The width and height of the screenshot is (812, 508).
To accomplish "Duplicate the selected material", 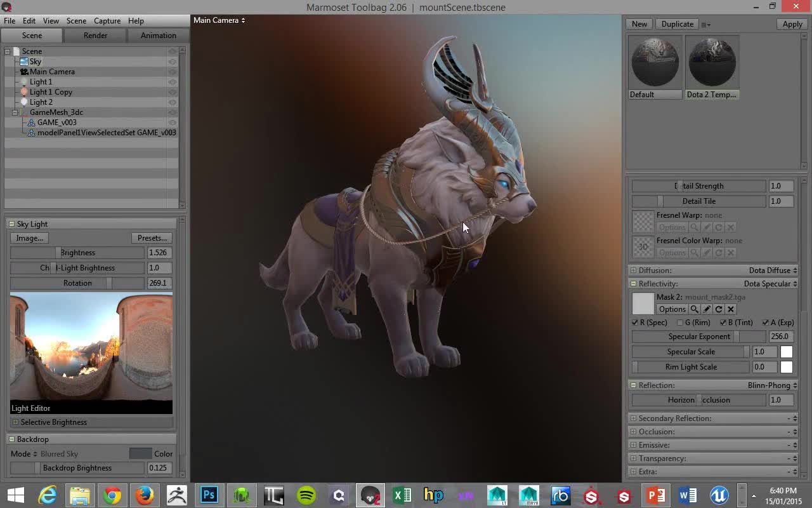I will tap(677, 24).
